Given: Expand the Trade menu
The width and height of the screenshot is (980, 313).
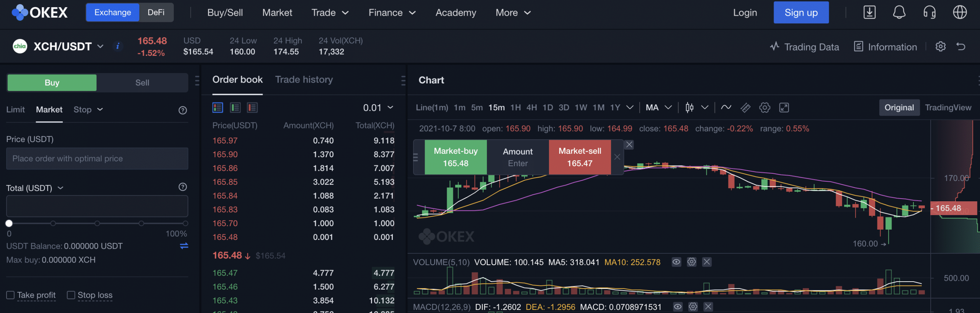Looking at the screenshot, I should point(330,13).
